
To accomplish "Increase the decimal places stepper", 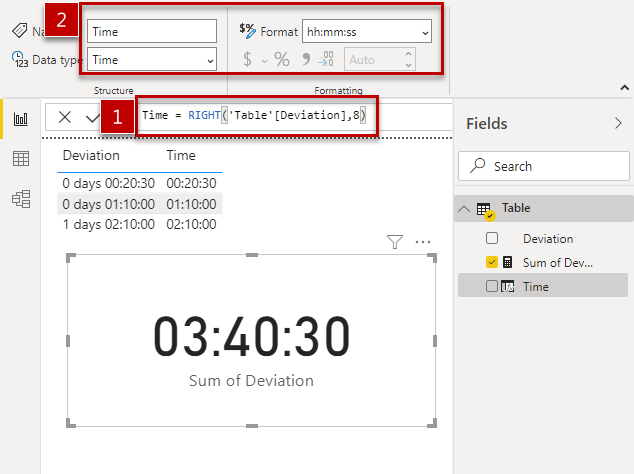I will pos(409,54).
